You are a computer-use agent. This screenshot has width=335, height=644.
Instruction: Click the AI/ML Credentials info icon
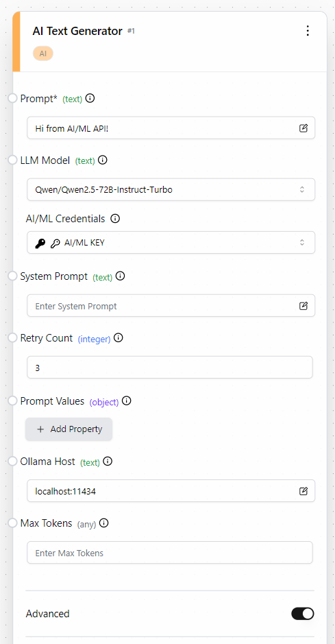click(116, 219)
